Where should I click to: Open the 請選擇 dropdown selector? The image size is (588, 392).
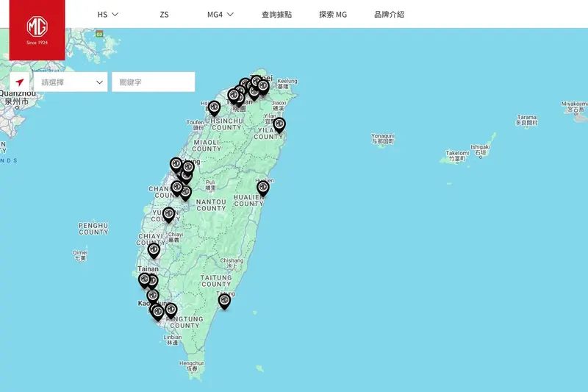click(71, 82)
